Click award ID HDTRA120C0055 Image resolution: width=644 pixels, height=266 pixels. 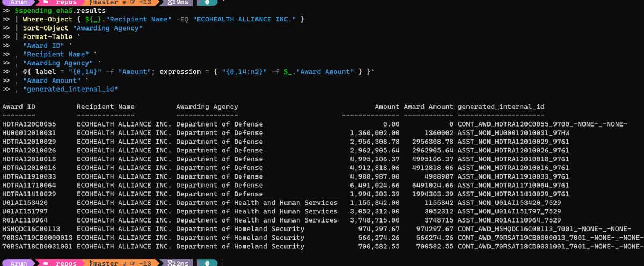tap(29, 124)
